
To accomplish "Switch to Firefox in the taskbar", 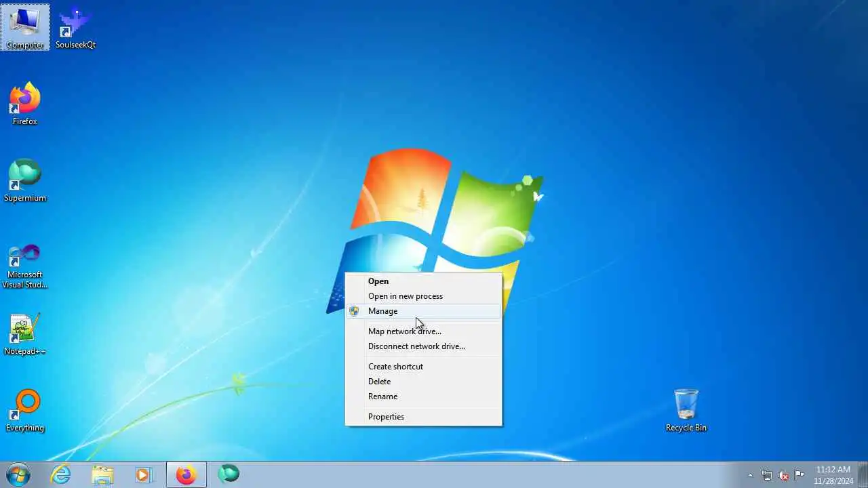I will click(x=186, y=474).
